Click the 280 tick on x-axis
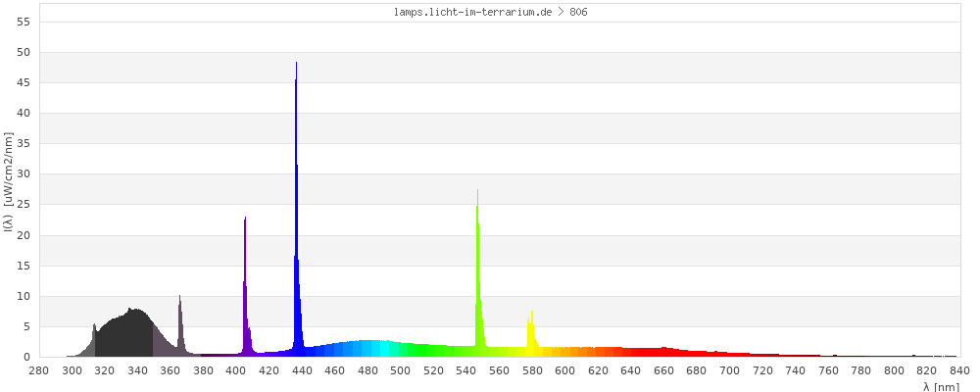980x392 pixels. coord(39,369)
